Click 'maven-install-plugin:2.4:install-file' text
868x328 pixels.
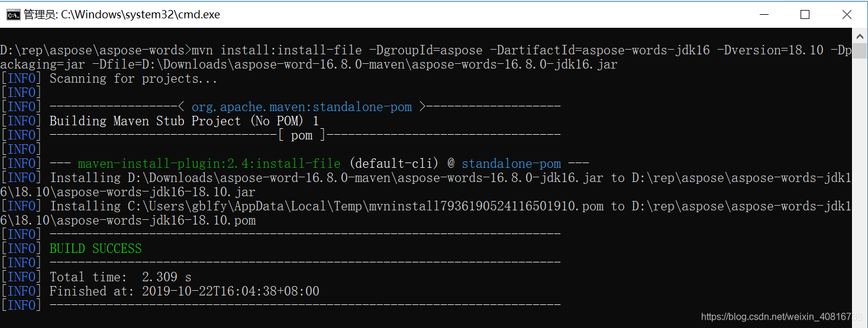tap(209, 164)
